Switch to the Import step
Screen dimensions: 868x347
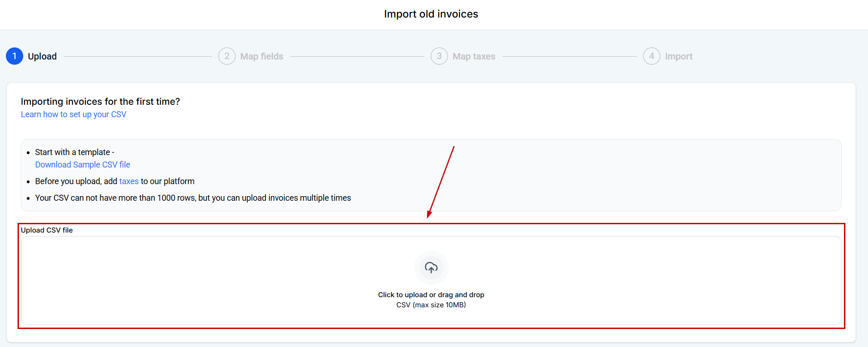[x=679, y=56]
